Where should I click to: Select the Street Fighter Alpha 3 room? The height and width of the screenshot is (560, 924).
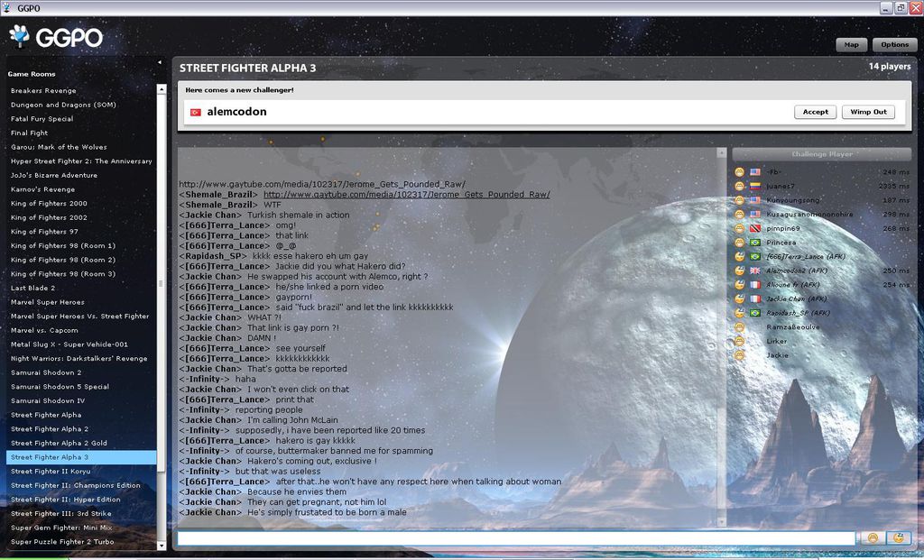tap(81, 457)
